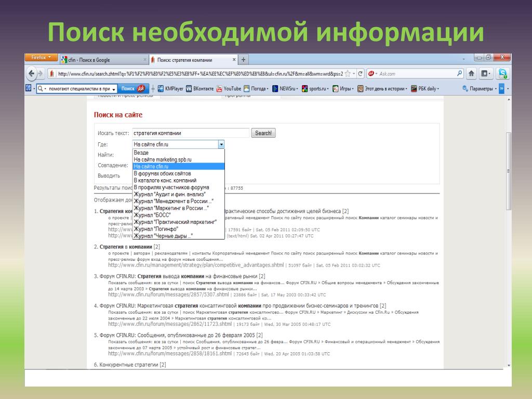Click the page vertical scrollbar thumb
This screenshot has height=399, width=532.
pyautogui.click(x=508, y=171)
